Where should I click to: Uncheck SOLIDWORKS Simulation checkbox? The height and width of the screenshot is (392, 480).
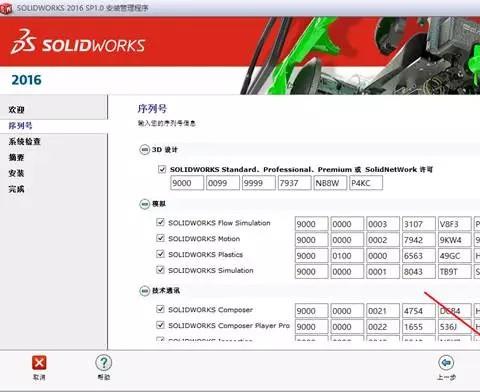click(x=160, y=270)
